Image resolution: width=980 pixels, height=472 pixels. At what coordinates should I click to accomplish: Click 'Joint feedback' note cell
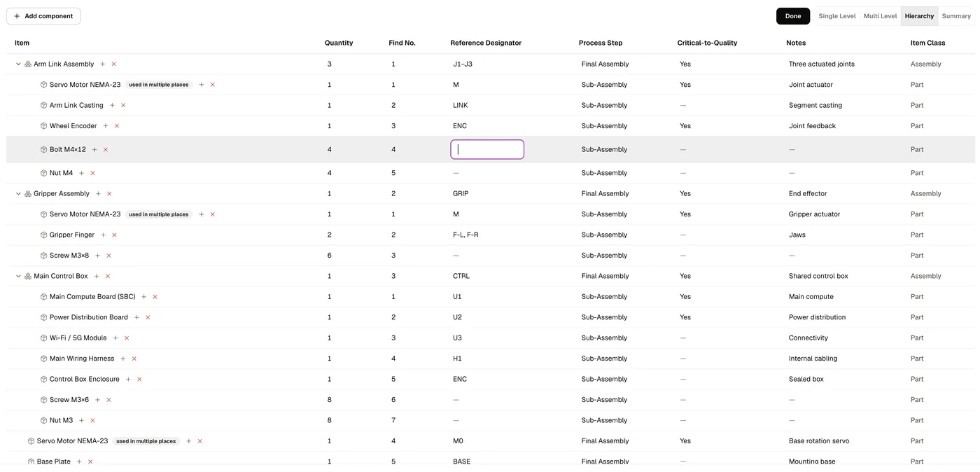812,126
